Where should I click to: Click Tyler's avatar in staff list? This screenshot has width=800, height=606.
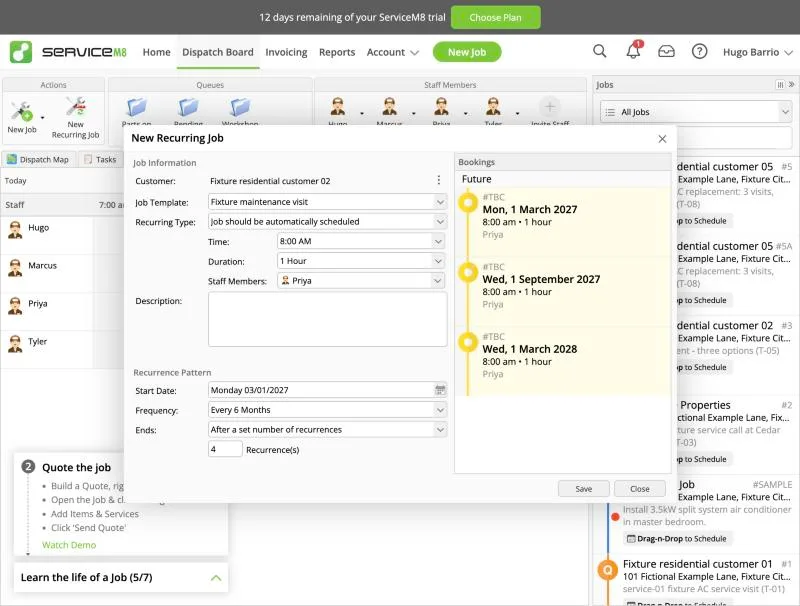(x=15, y=344)
